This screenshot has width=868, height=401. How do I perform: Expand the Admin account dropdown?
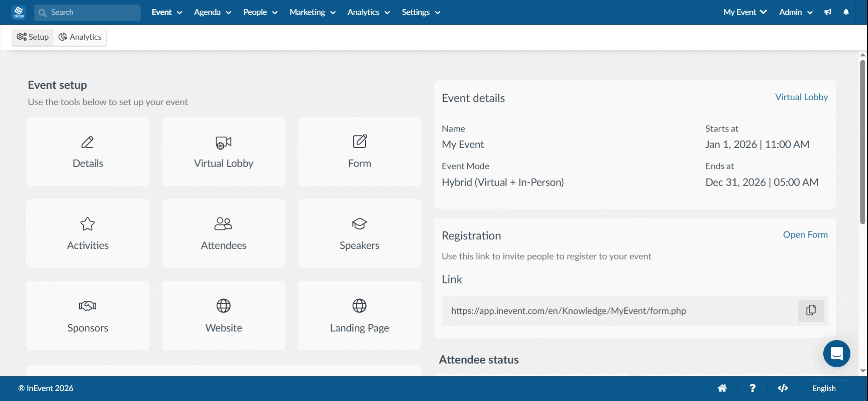(x=796, y=12)
